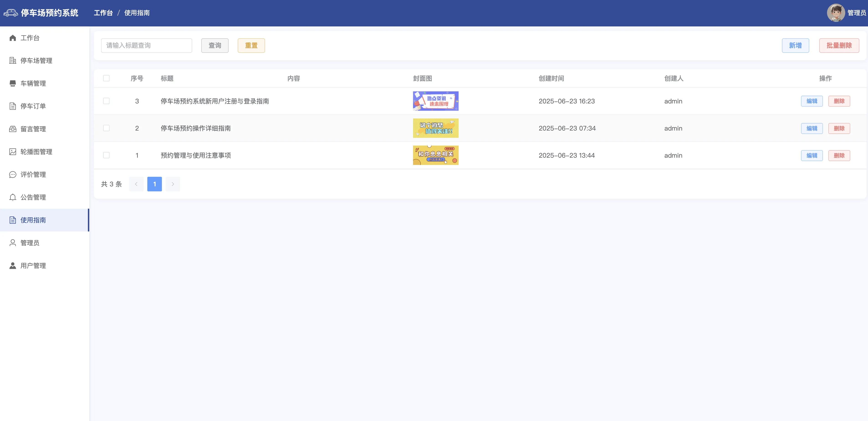868x421 pixels.
Task: Check the checkbox for row number 3
Action: click(x=106, y=101)
